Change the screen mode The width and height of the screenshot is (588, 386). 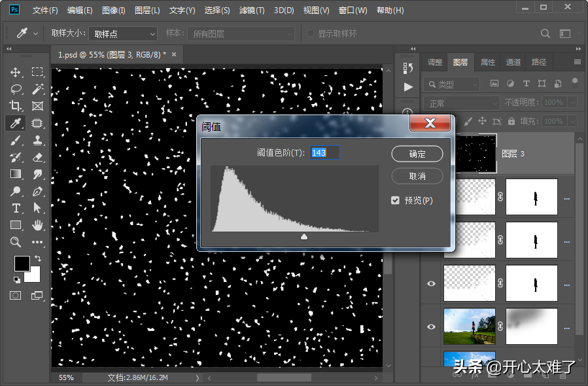click(x=37, y=296)
